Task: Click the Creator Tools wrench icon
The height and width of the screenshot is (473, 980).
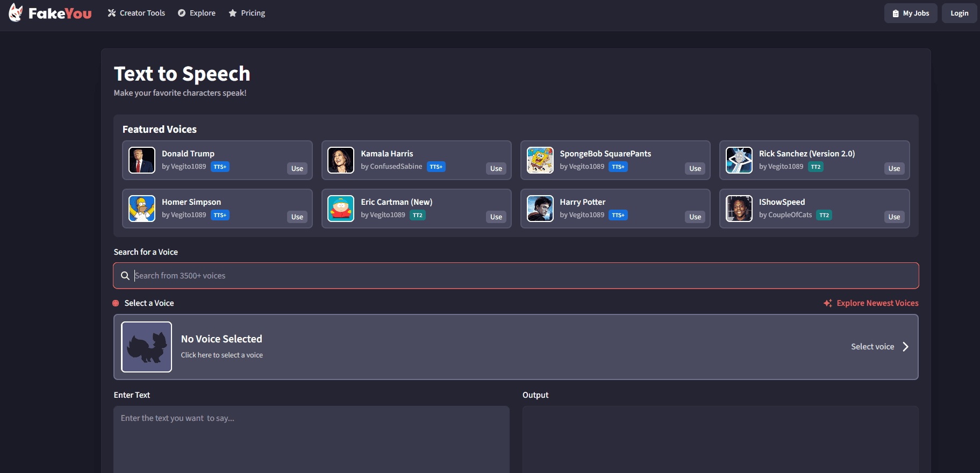Action: [112, 13]
